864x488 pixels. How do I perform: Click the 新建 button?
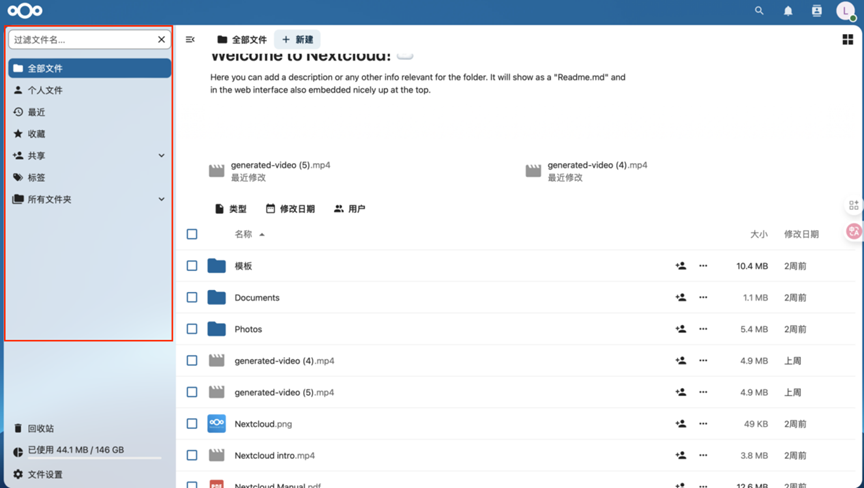coord(297,40)
